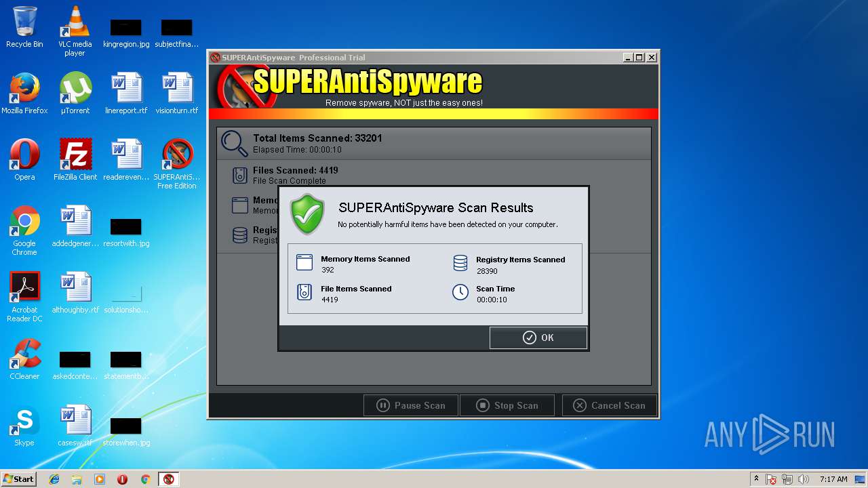This screenshot has height=488, width=868.
Task: Select askedconte file on desktop
Action: pyautogui.click(x=75, y=365)
